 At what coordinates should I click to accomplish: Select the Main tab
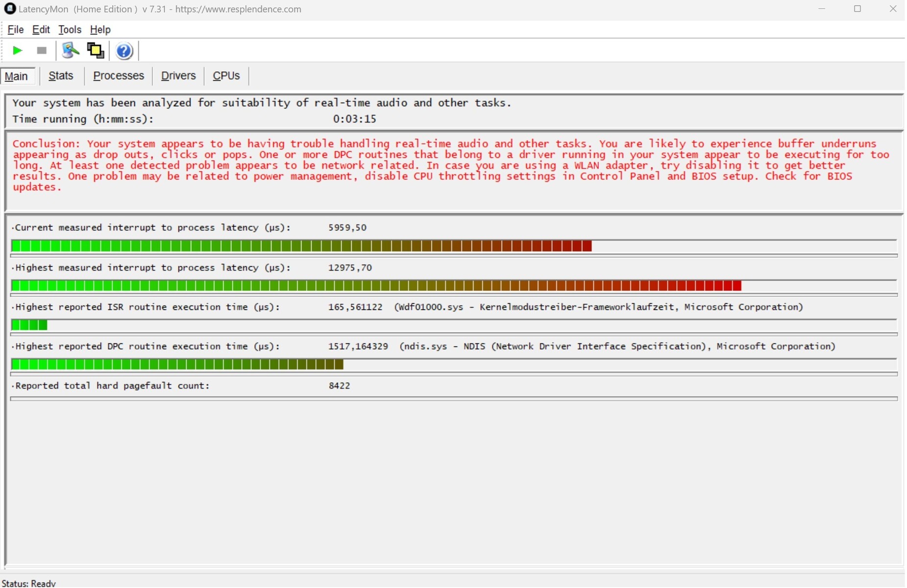[18, 76]
